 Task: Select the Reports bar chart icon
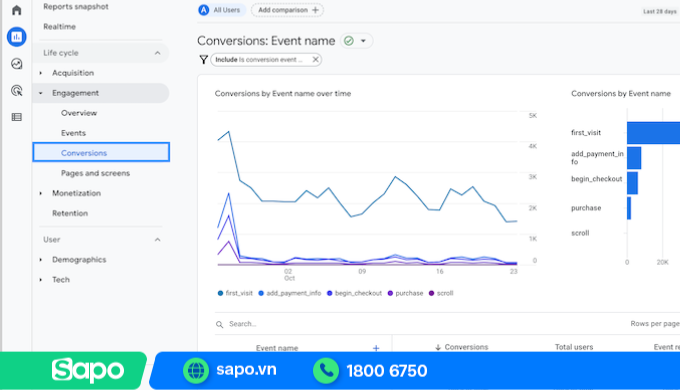pos(16,37)
